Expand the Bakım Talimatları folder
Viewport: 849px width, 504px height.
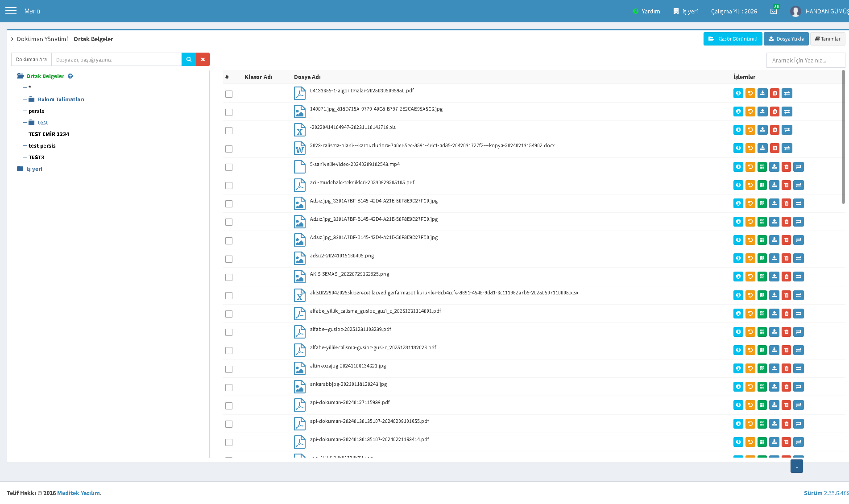point(61,99)
